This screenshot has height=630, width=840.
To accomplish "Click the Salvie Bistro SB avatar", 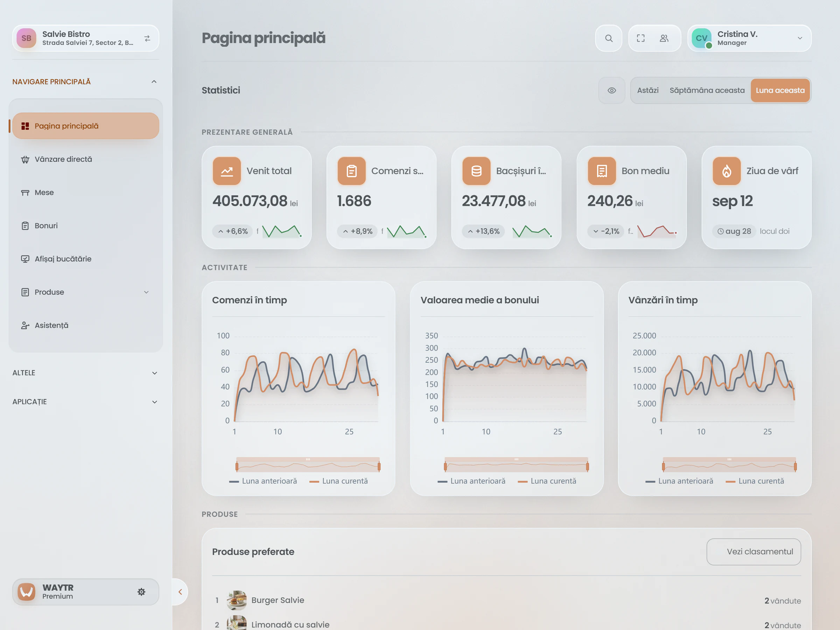I will pos(26,38).
